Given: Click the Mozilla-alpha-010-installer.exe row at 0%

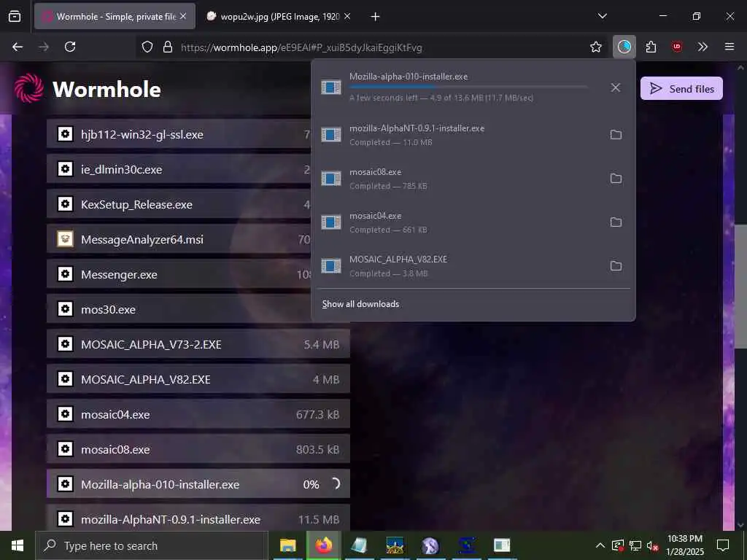Looking at the screenshot, I should [x=198, y=484].
